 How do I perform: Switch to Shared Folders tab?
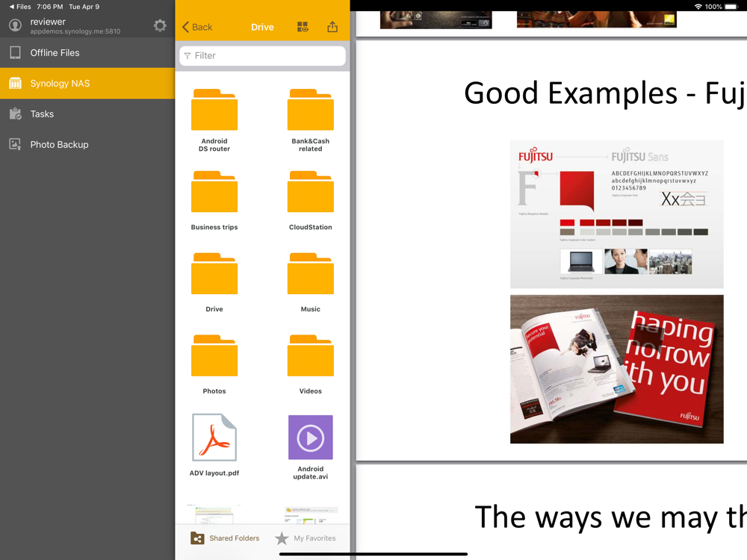point(225,538)
